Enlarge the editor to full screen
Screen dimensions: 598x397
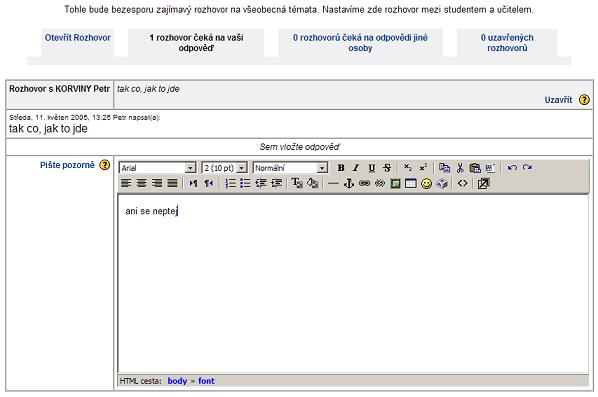coord(483,183)
